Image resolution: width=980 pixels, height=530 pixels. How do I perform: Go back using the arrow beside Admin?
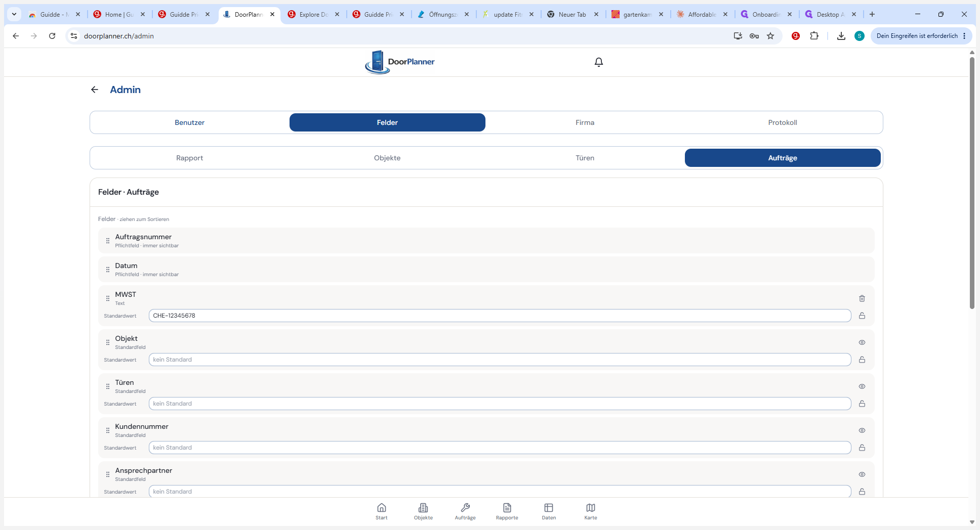point(95,90)
